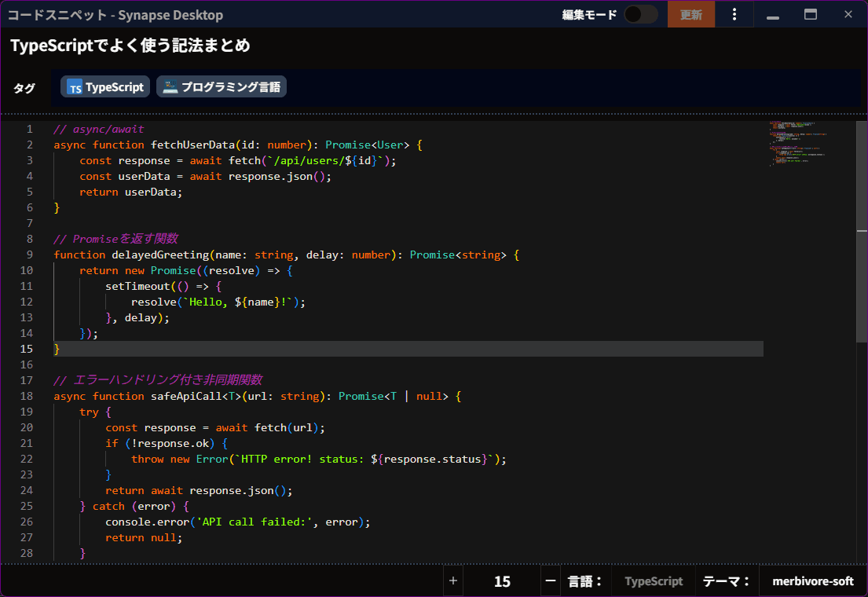Click the TypeScript tag icon
This screenshot has width=868, height=597.
[75, 87]
